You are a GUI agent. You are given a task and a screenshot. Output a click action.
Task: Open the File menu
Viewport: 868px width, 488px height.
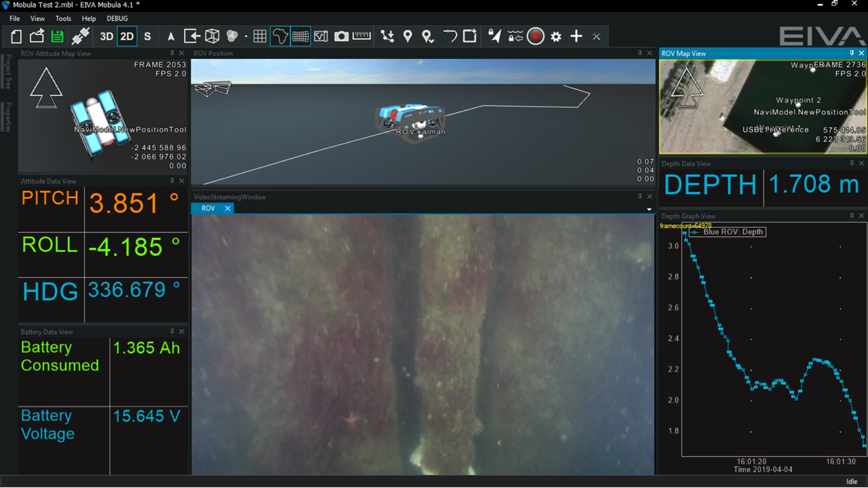point(14,19)
